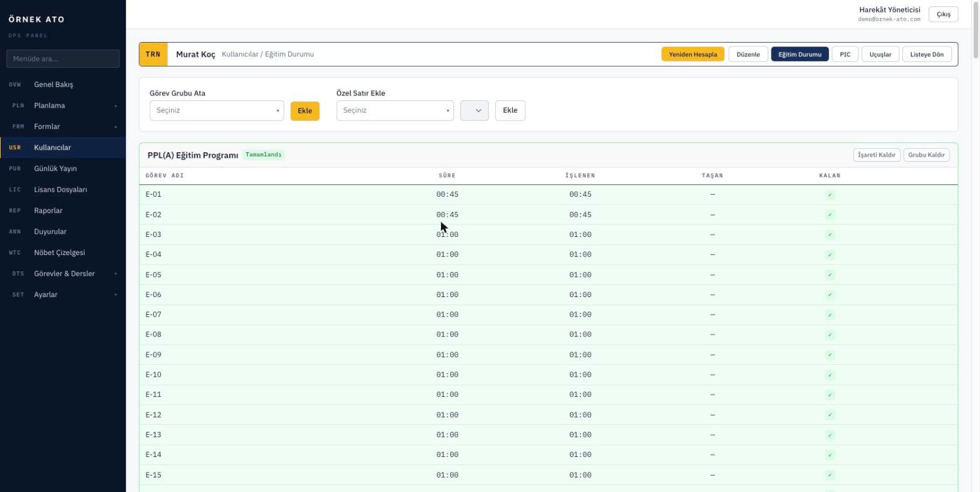
Task: Open Nöbet Çizelgesi in the sidebar
Action: pyautogui.click(x=63, y=253)
